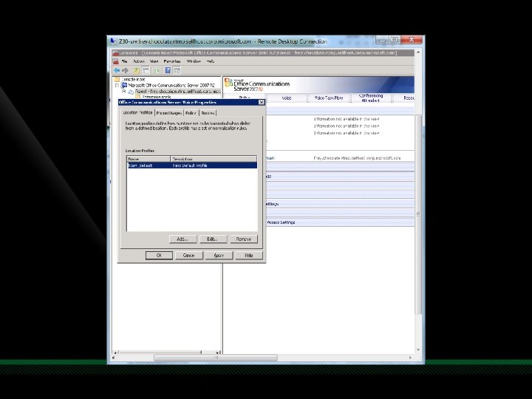532x399 pixels.
Task: Toggle the Show/Hide Console Tree toolbar icon
Action: tap(146, 70)
